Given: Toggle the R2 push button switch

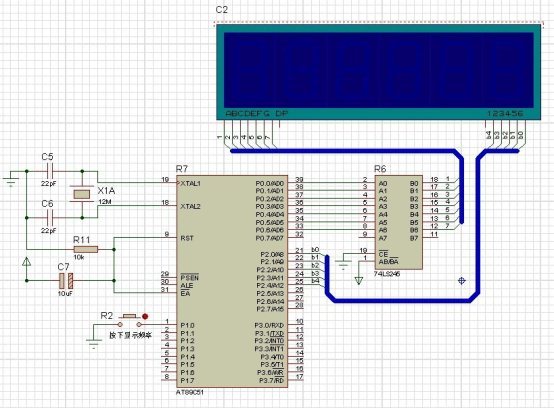Looking at the screenshot, I should tap(130, 320).
